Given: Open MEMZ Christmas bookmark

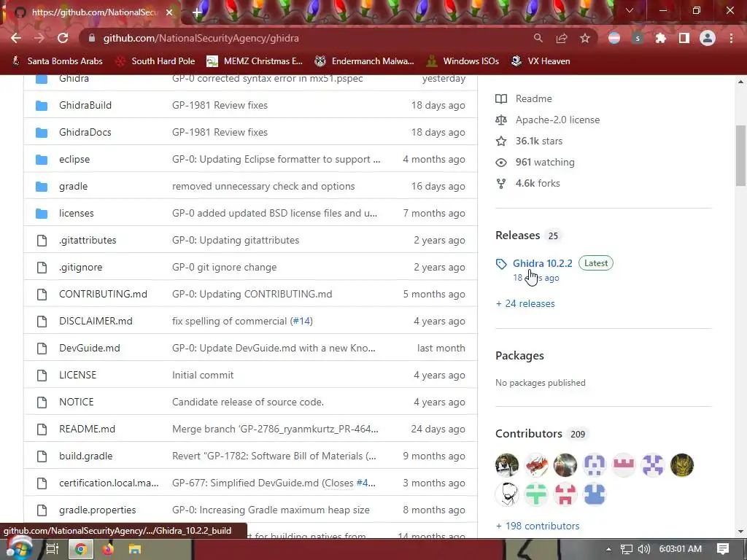Looking at the screenshot, I should coord(255,61).
